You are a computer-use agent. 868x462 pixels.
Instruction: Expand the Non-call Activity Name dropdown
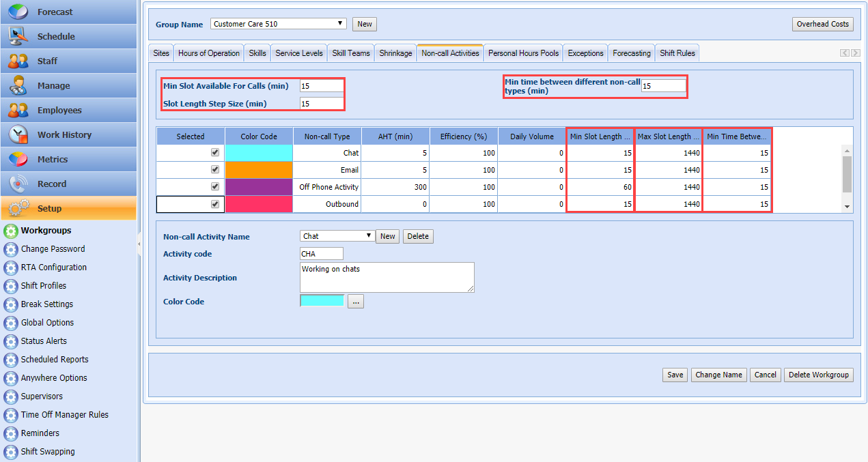pos(337,236)
